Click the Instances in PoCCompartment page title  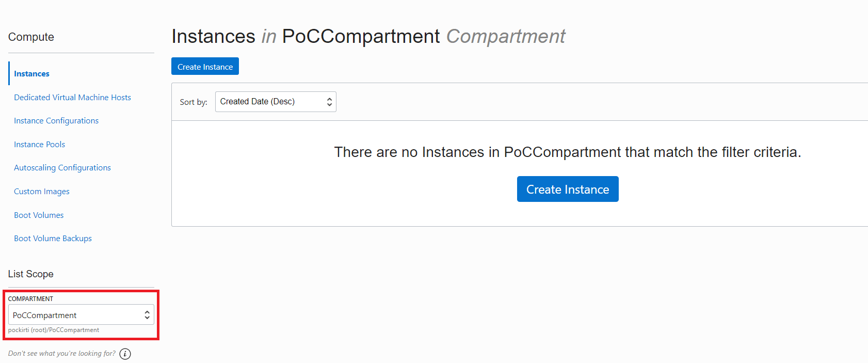pos(368,37)
